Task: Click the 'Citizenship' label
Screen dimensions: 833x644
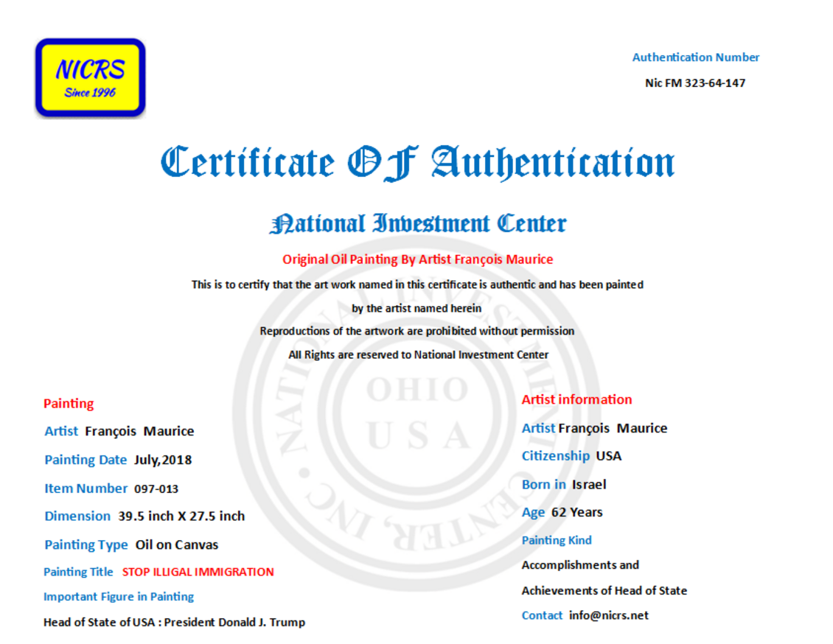Action: point(555,456)
